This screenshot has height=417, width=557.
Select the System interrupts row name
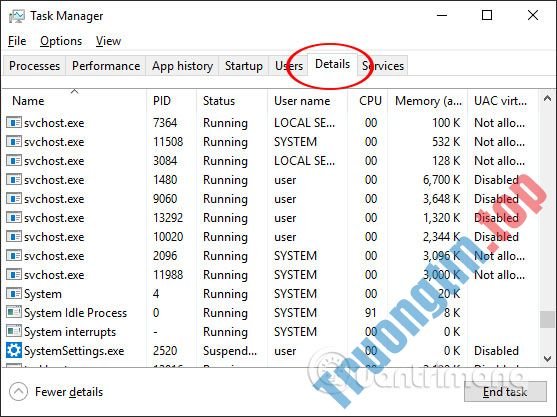click(x=70, y=332)
